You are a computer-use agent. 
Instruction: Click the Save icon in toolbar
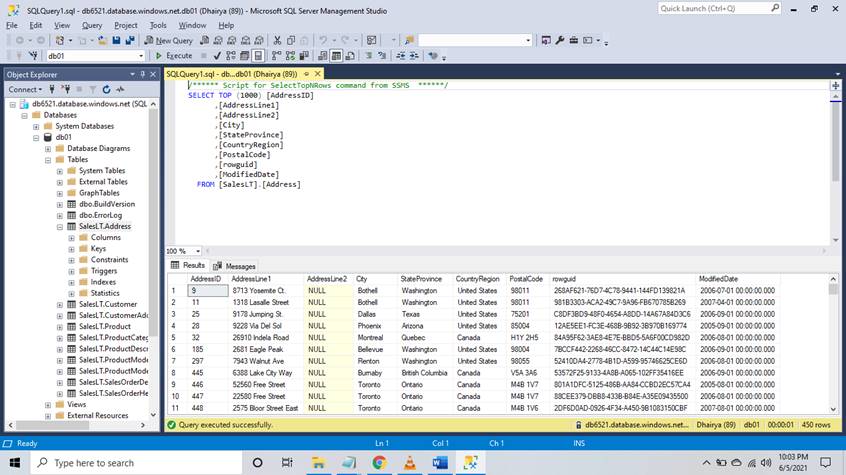click(116, 40)
